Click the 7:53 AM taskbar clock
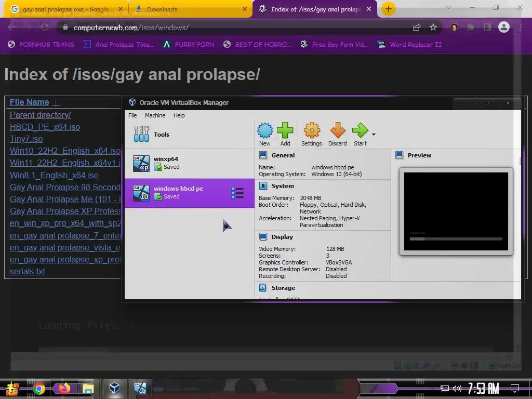 (x=484, y=389)
